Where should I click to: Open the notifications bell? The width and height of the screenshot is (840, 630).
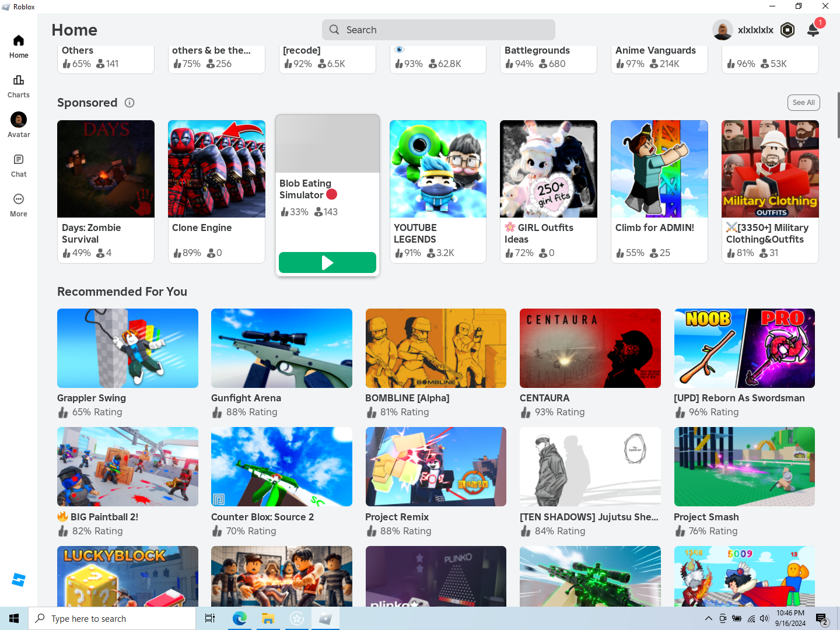click(x=813, y=30)
